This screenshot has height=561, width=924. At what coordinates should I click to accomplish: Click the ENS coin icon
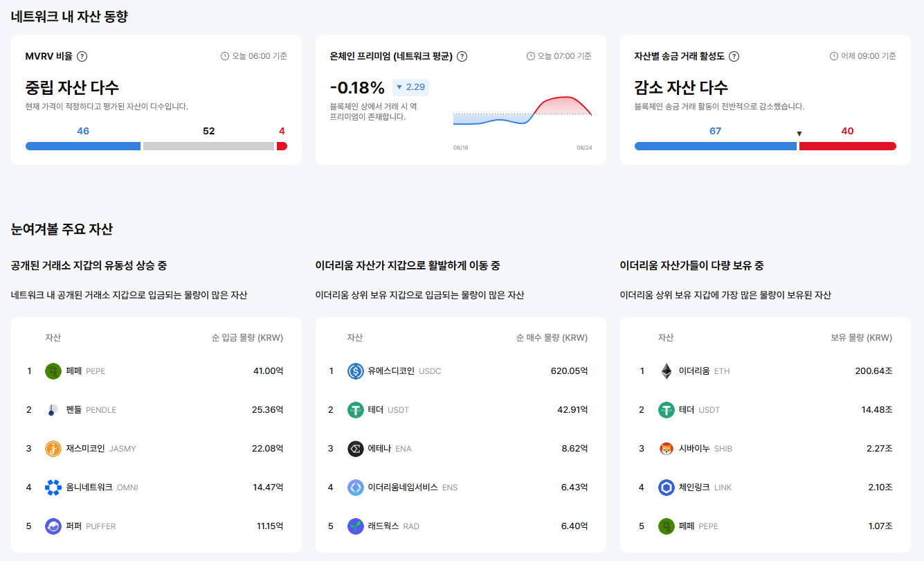pyautogui.click(x=356, y=488)
